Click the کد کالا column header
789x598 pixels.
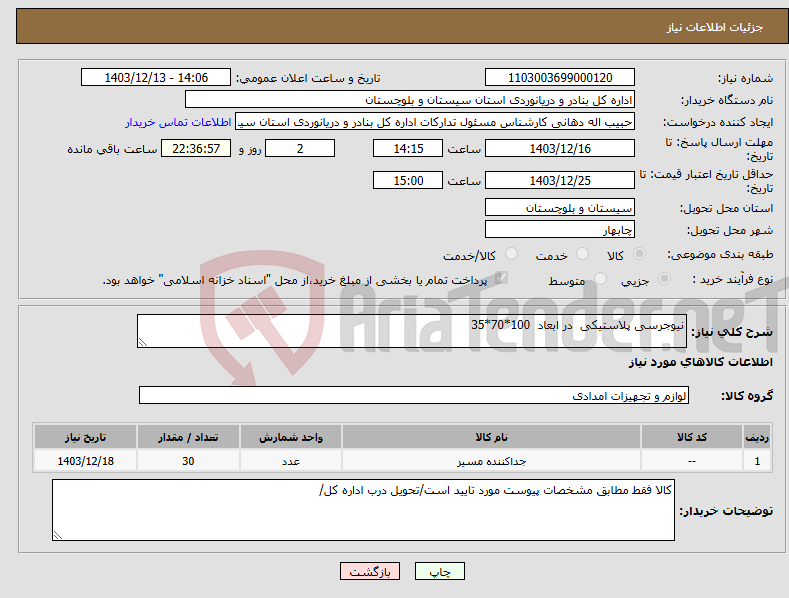pyautogui.click(x=692, y=437)
